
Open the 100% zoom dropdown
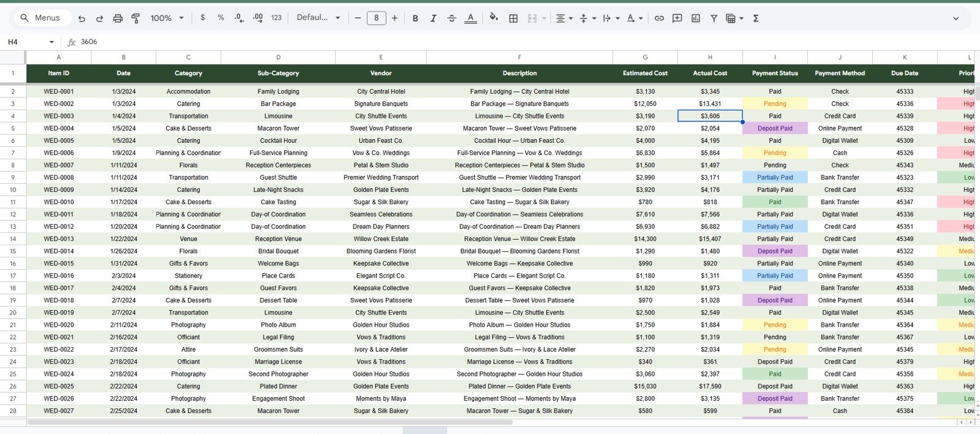[167, 18]
